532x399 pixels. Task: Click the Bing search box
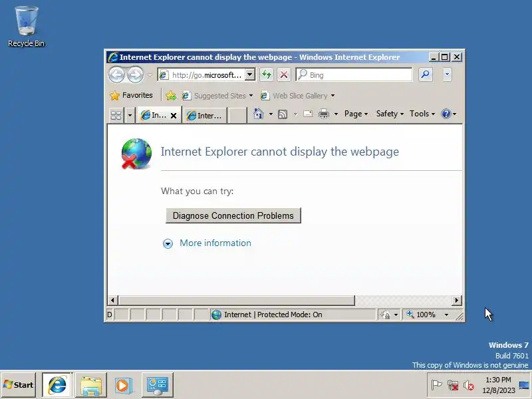354,74
